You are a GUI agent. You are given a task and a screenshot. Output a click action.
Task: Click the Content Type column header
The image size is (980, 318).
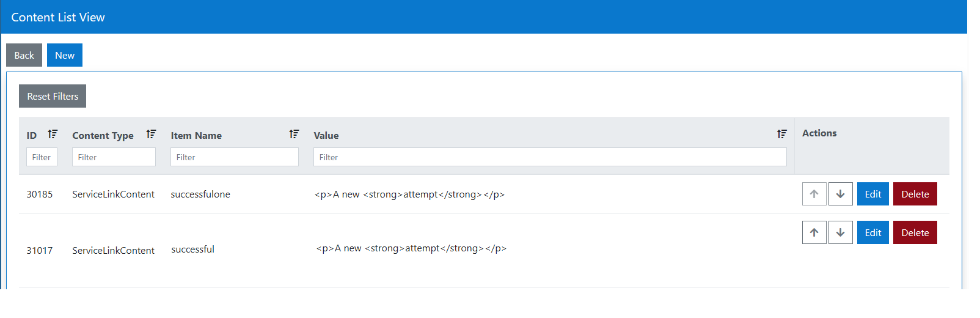pos(103,136)
